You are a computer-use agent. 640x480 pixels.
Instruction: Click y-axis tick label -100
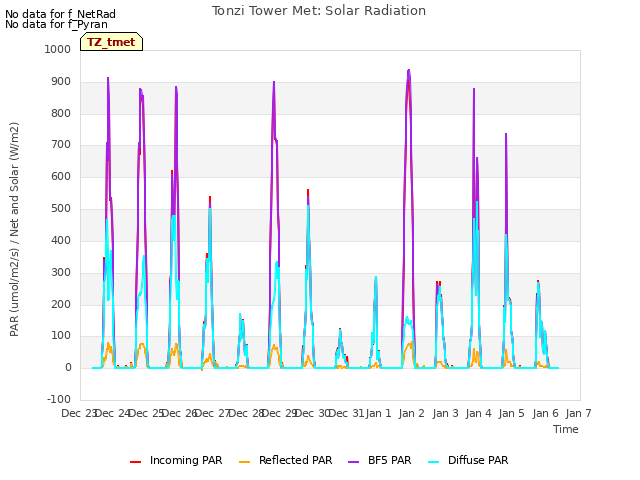tap(59, 399)
